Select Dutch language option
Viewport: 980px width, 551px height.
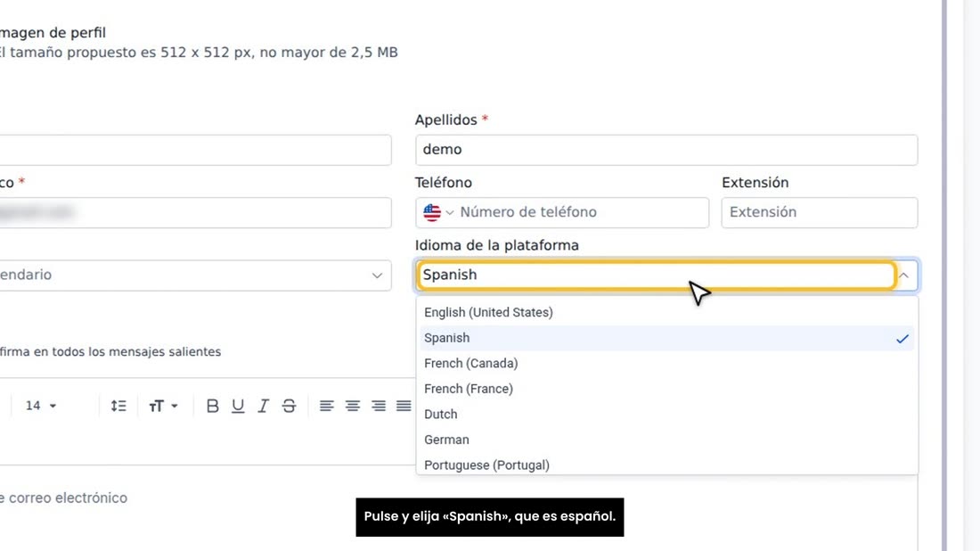667,414
